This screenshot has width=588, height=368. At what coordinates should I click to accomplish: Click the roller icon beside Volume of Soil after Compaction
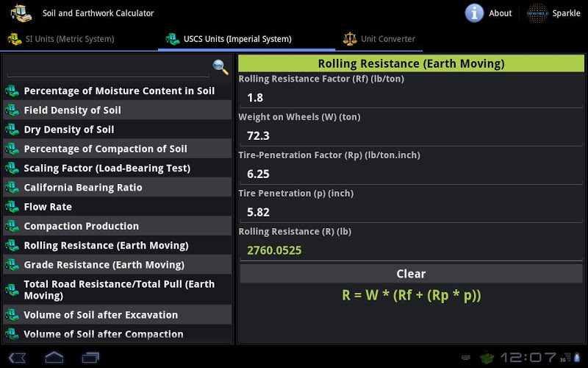tap(12, 334)
